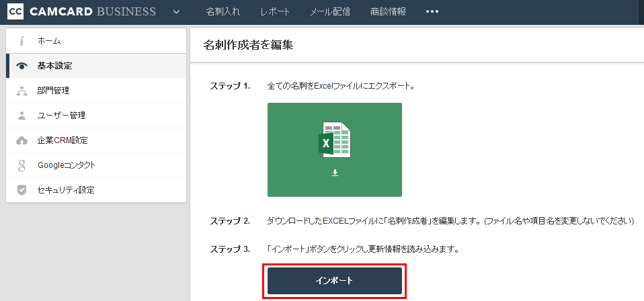This screenshot has height=301, width=644.
Task: Click the info icon beside ホーム
Action: [22, 41]
